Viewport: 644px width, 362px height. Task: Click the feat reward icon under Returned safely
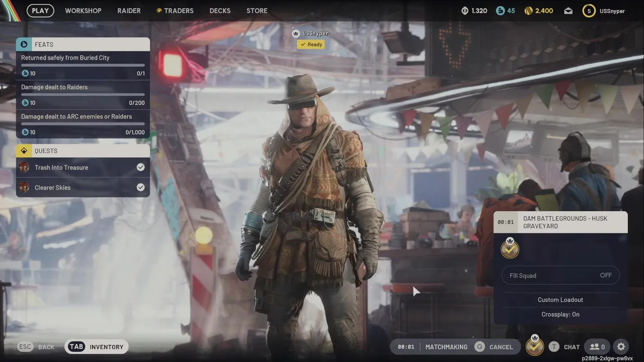(x=25, y=73)
